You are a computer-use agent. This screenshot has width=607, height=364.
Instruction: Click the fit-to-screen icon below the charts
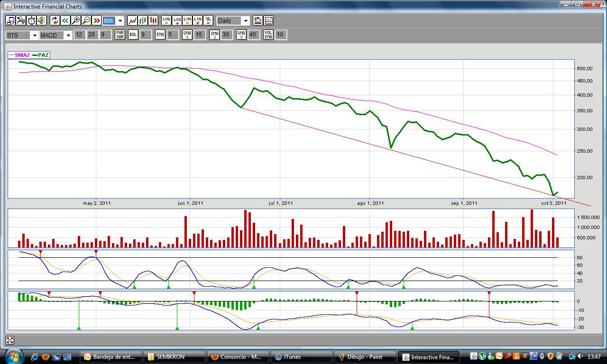pyautogui.click(x=10, y=340)
